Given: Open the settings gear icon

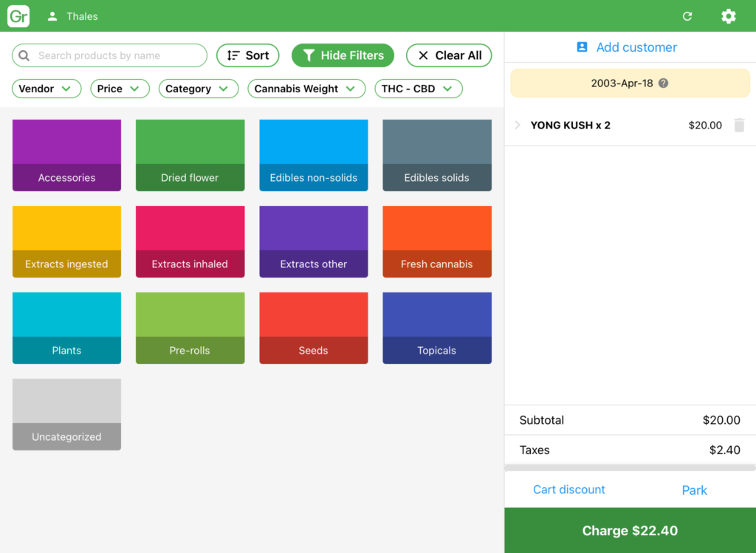Looking at the screenshot, I should [728, 16].
